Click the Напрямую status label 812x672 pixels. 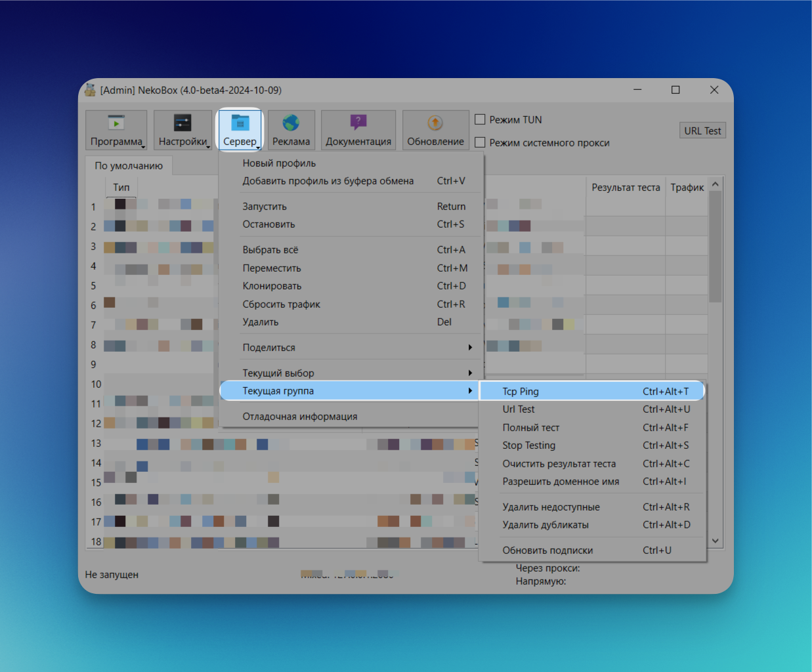(540, 581)
